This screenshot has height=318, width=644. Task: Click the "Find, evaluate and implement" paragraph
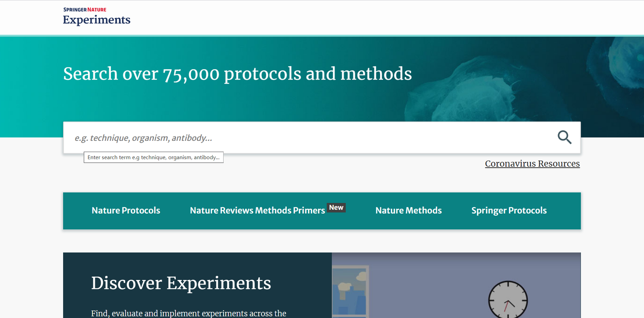(188, 313)
